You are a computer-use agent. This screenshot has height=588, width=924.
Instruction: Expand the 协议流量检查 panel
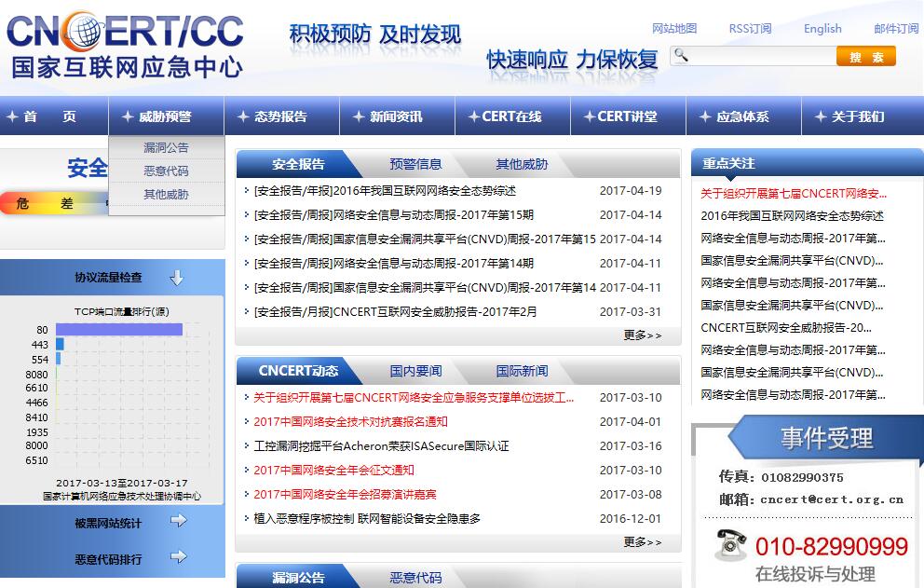pos(112,277)
